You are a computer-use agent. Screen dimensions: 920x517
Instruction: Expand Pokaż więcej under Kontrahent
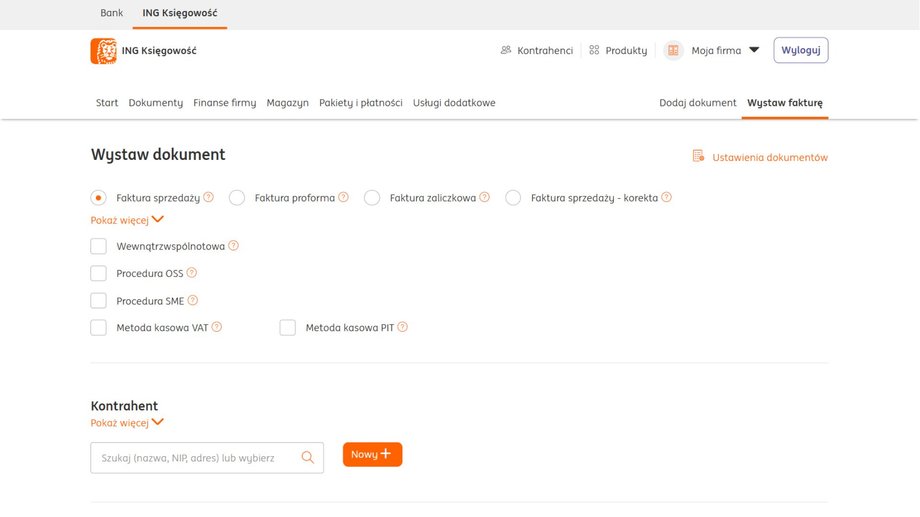point(127,423)
